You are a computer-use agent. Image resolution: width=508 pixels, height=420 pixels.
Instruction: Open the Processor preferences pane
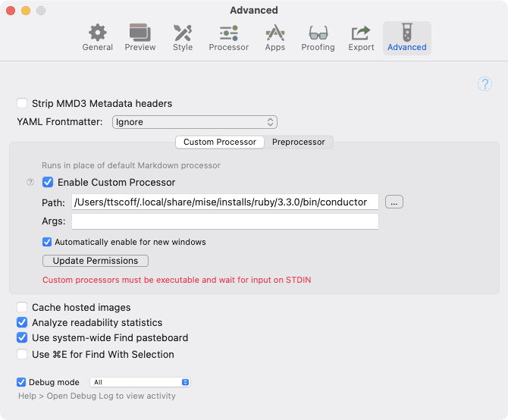coord(229,38)
